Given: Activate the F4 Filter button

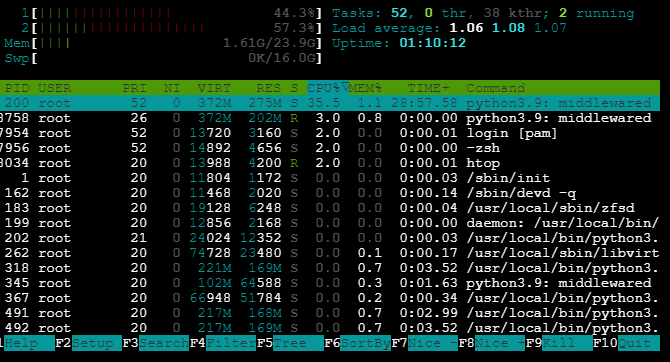Looking at the screenshot, I should pyautogui.click(x=223, y=343).
